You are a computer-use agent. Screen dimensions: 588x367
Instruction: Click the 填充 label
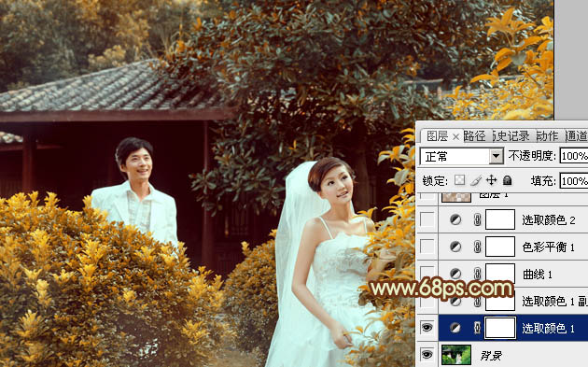[543, 181]
